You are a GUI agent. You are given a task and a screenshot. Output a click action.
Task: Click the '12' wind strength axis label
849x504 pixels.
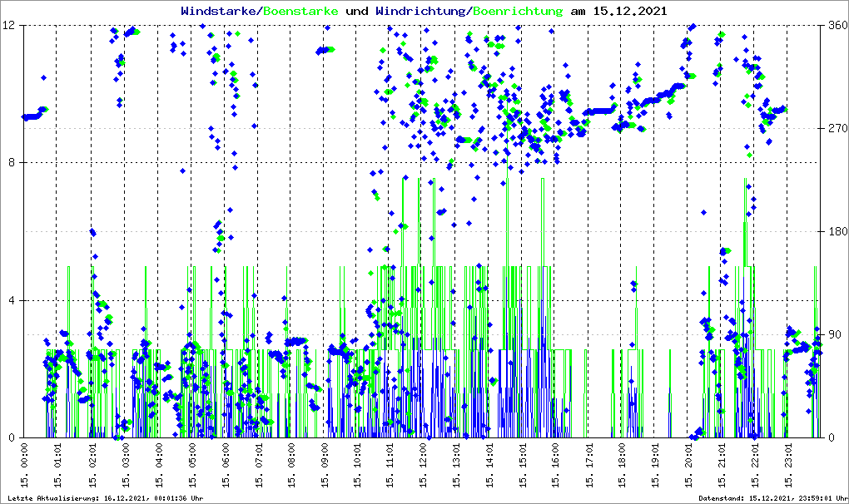click(10, 26)
